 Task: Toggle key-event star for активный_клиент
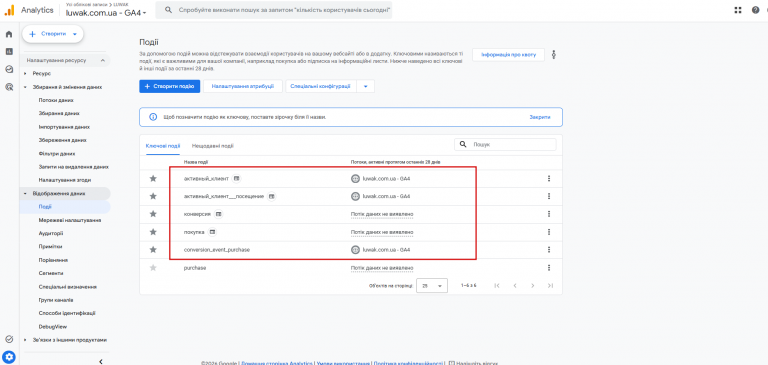click(153, 179)
